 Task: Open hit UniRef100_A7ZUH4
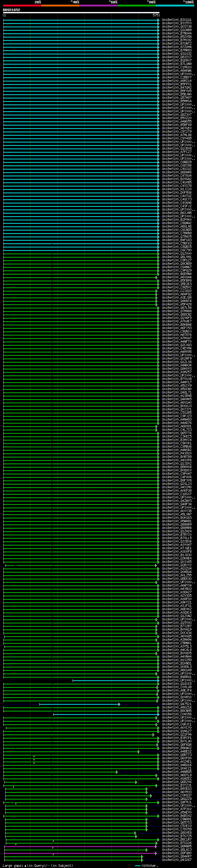pos(177,47)
